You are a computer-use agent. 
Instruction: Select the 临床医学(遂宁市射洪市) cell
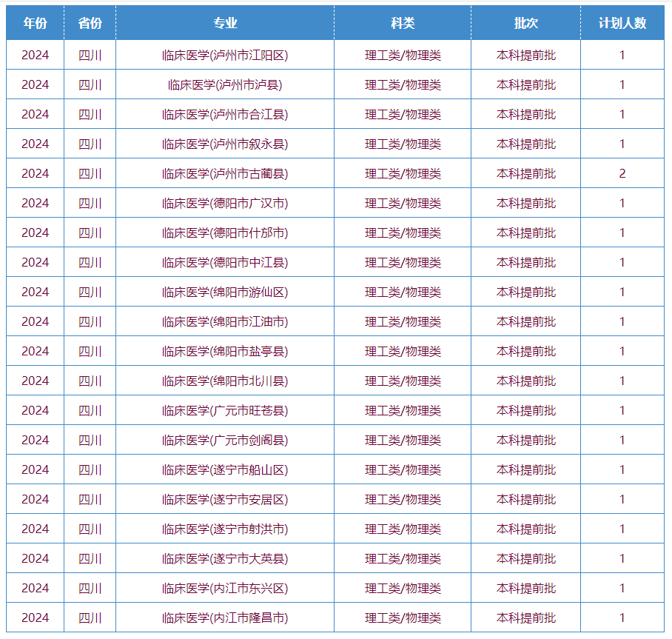point(225,529)
